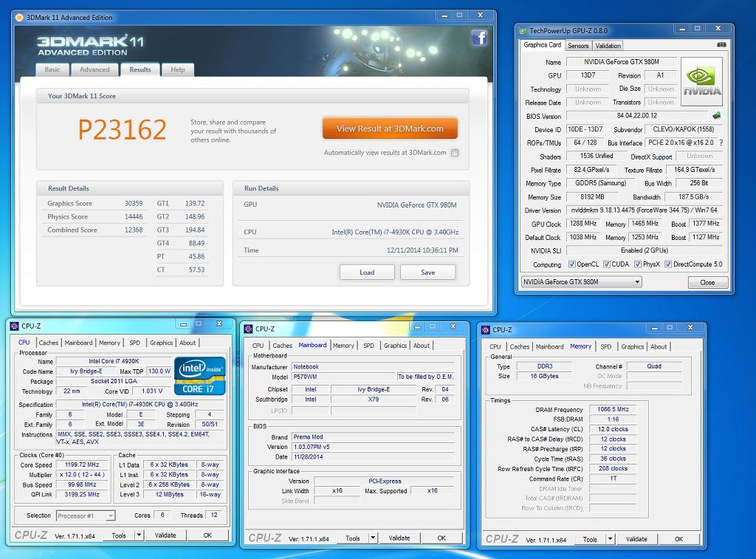Click Tools button in the CPU tab CPU-Z window
The width and height of the screenshot is (756, 559).
point(119,535)
